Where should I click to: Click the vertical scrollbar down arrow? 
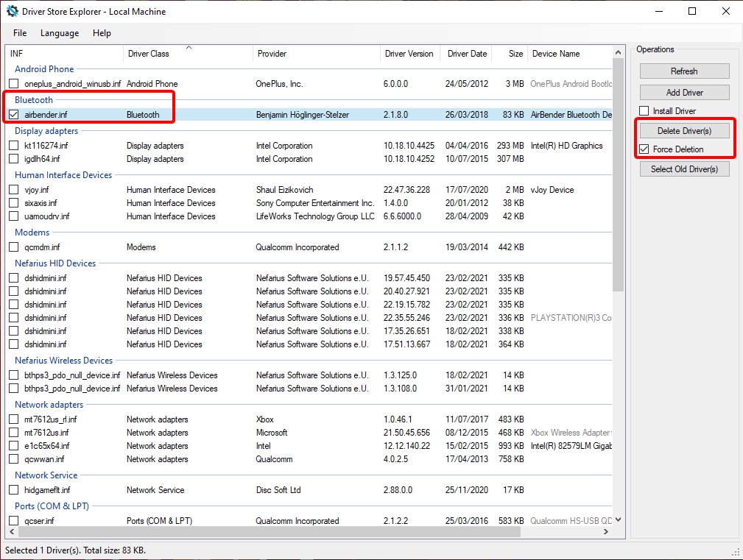pos(618,520)
